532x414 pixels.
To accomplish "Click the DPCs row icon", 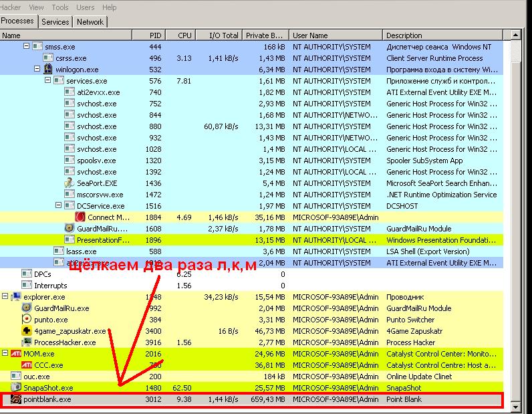I will [27, 274].
